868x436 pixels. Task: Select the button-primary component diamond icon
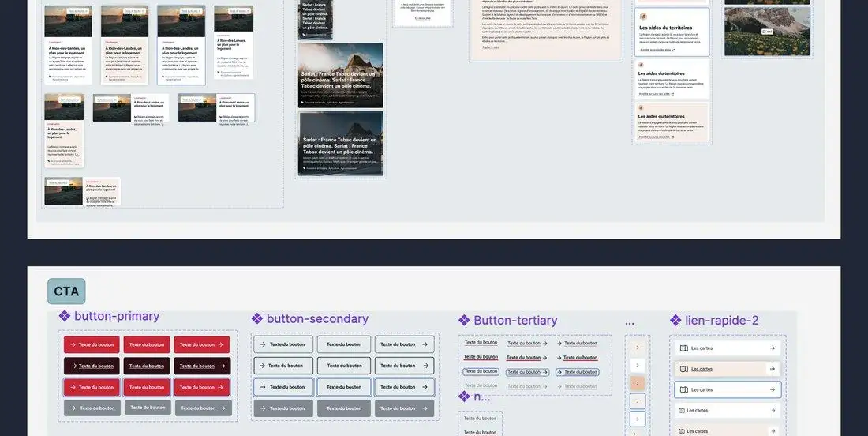[x=65, y=316]
